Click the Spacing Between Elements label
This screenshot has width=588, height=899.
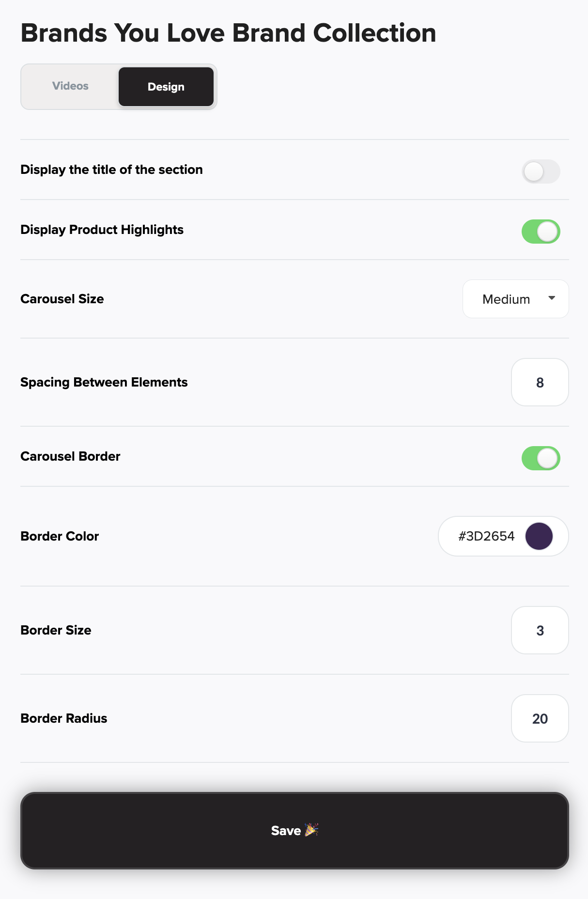pos(104,382)
